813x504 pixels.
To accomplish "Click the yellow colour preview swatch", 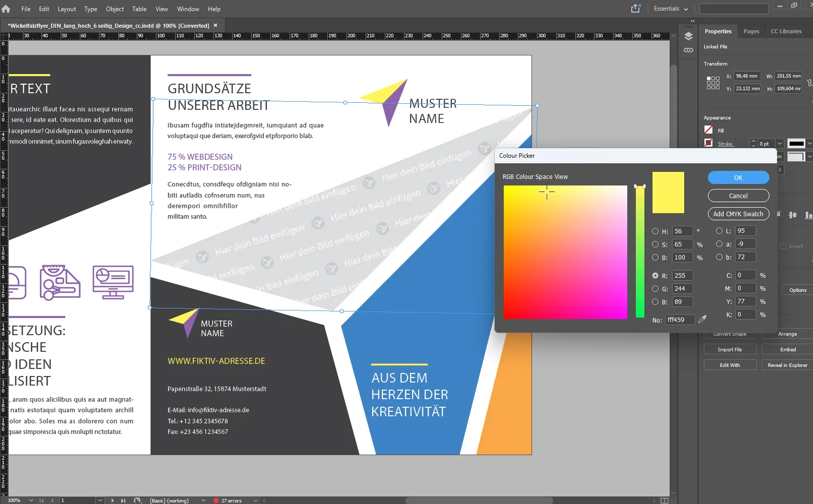I will coord(668,193).
